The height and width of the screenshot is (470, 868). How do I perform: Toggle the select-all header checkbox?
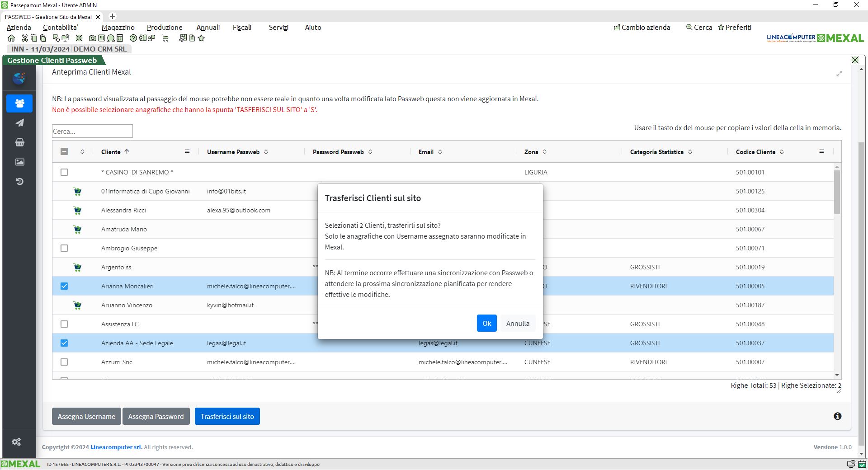coord(64,152)
